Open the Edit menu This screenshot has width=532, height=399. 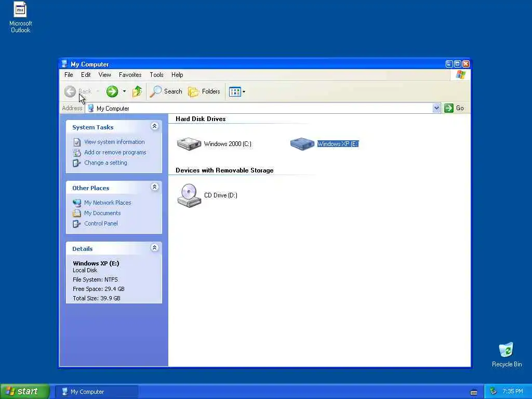pos(86,75)
